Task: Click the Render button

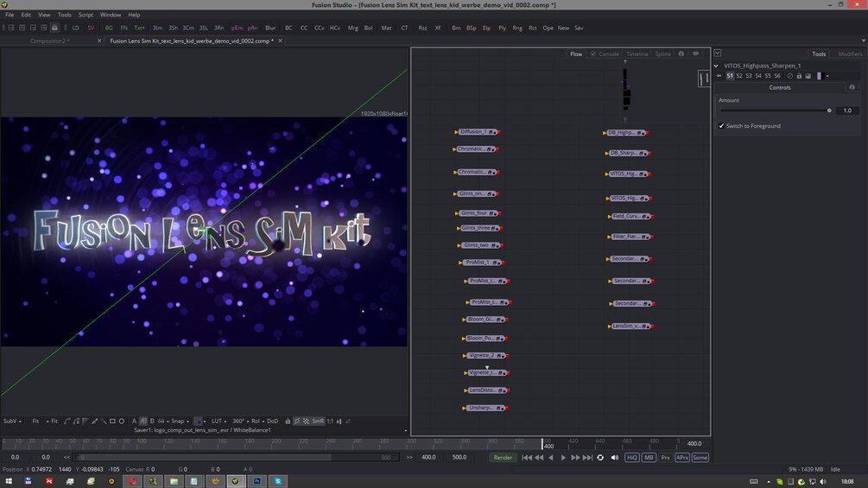Action: click(503, 458)
